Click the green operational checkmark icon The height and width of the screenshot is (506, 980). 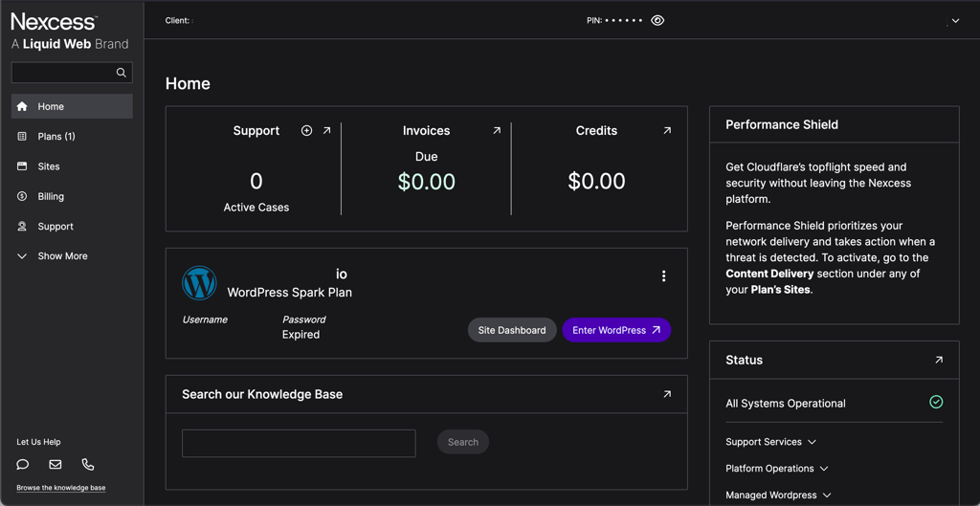936,402
